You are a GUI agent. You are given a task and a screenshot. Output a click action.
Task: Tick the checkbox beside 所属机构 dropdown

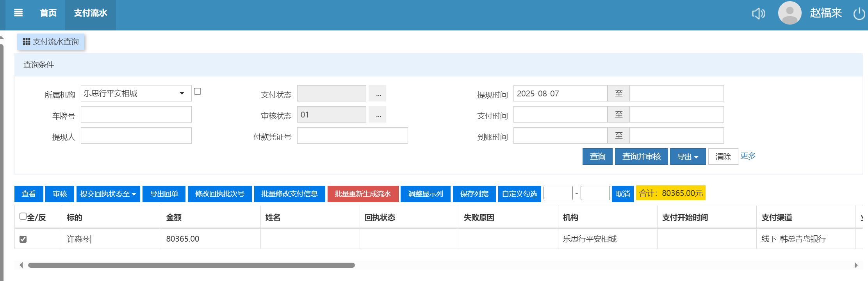pos(198,91)
